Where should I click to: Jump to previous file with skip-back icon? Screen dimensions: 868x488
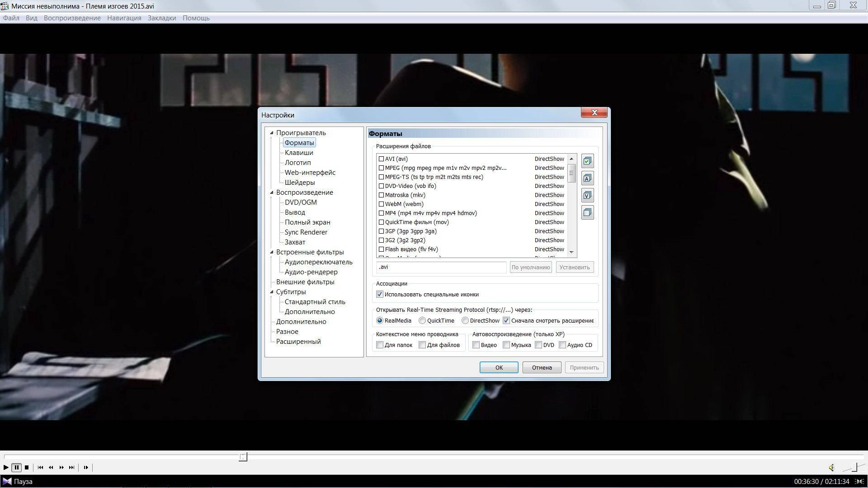point(40,468)
